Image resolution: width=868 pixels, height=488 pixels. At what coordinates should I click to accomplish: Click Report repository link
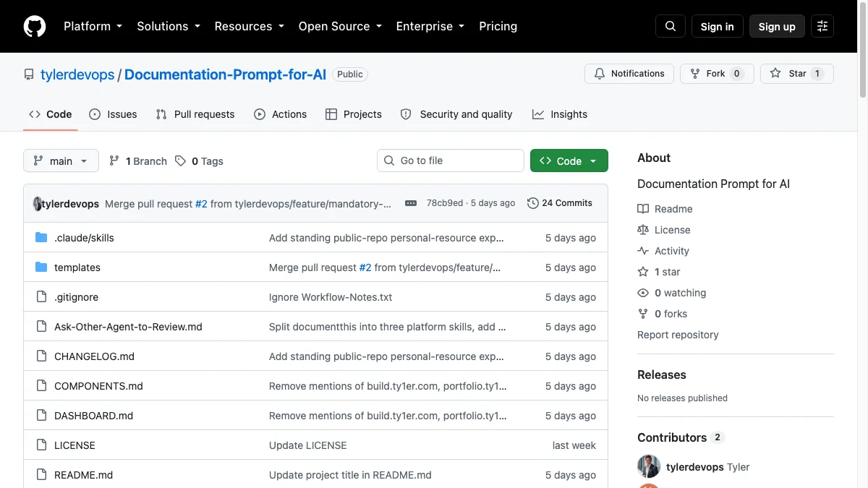click(678, 335)
